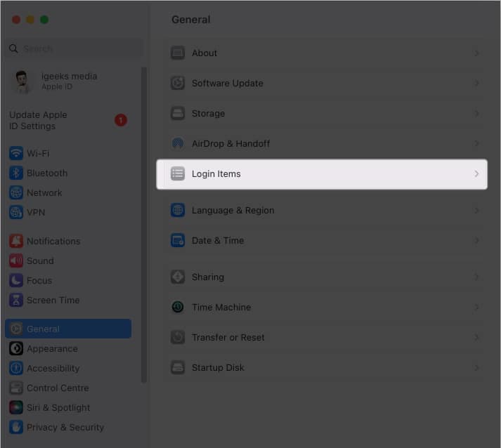This screenshot has height=448, width=501.
Task: Expand the Transfer or Reset chevron
Action: point(476,337)
